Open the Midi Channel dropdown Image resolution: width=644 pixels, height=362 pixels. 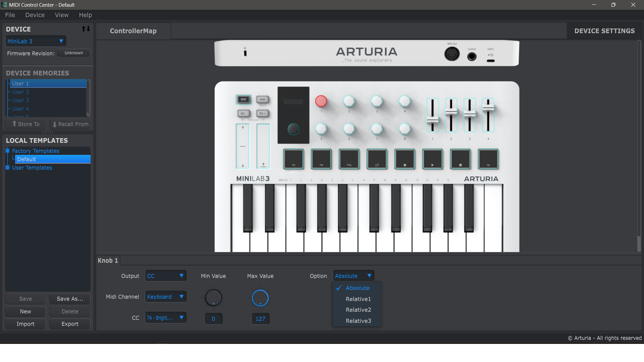coord(166,297)
